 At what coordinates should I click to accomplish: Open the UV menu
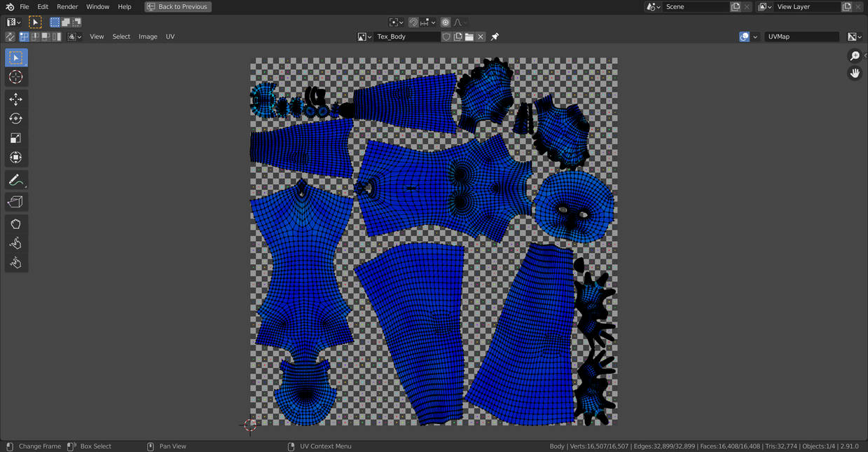point(170,36)
